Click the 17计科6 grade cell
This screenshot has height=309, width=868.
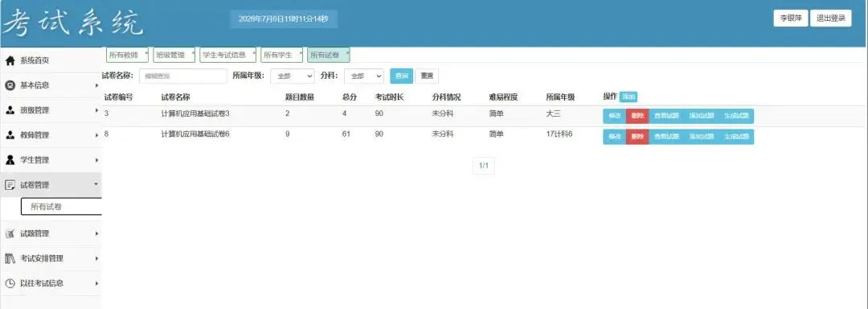coord(559,134)
